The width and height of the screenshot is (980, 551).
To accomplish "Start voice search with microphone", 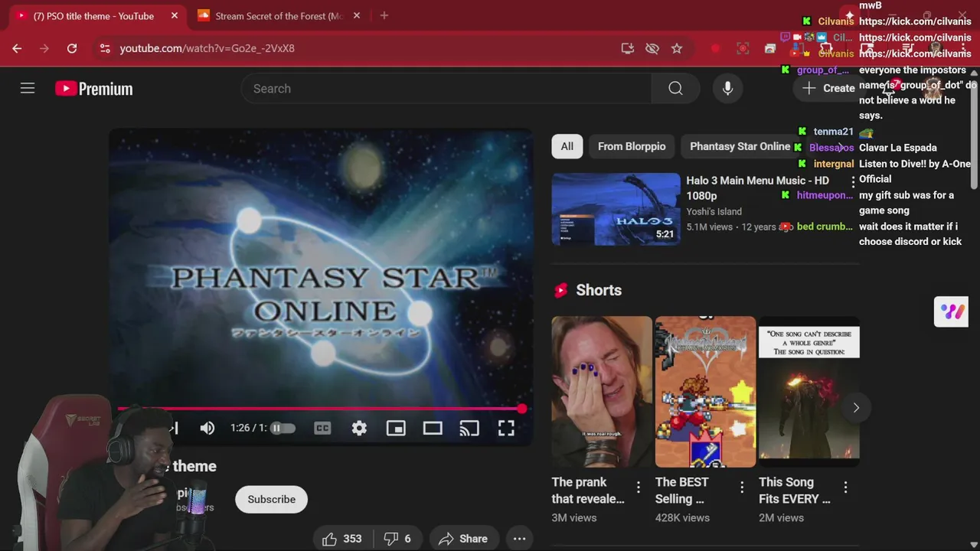I will (727, 89).
